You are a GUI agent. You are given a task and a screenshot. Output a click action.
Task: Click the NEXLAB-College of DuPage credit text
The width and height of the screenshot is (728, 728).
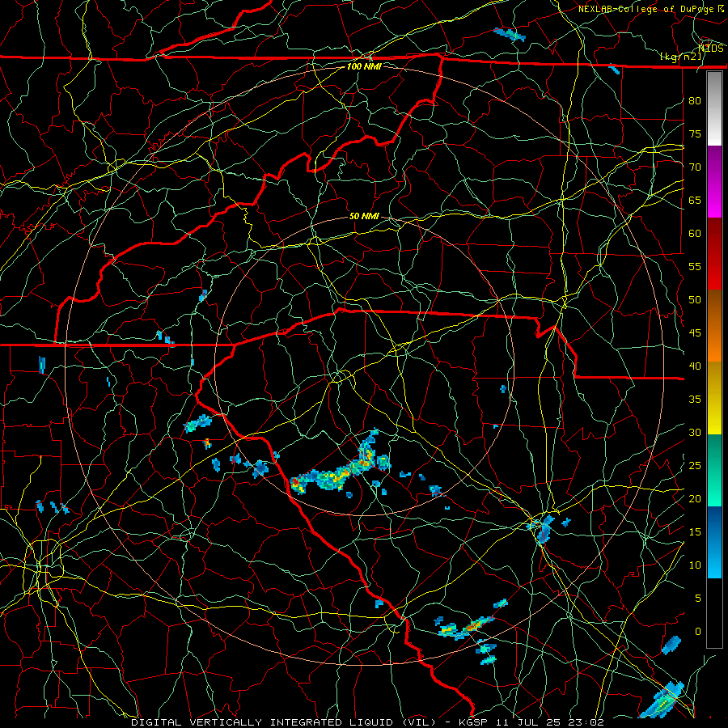click(646, 9)
